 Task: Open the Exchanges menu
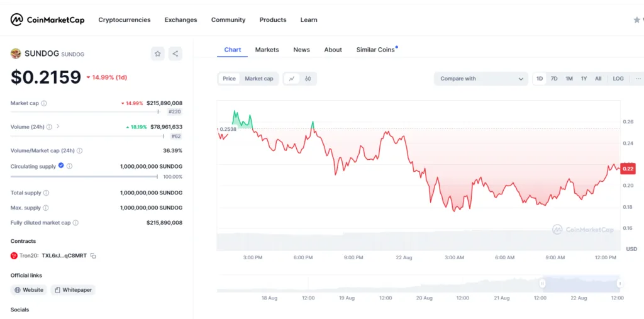(x=180, y=20)
